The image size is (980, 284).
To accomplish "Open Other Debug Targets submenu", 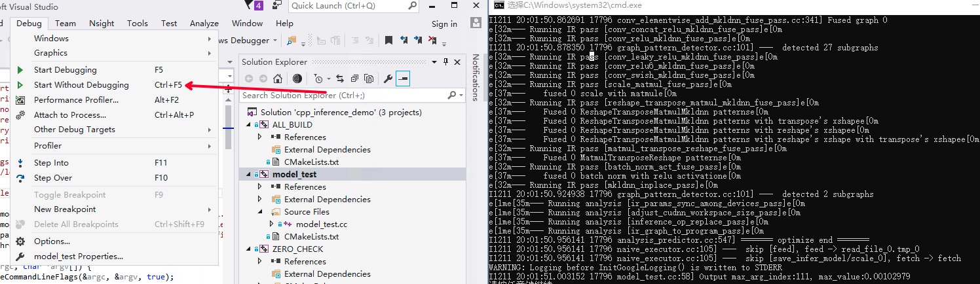I will pos(115,130).
